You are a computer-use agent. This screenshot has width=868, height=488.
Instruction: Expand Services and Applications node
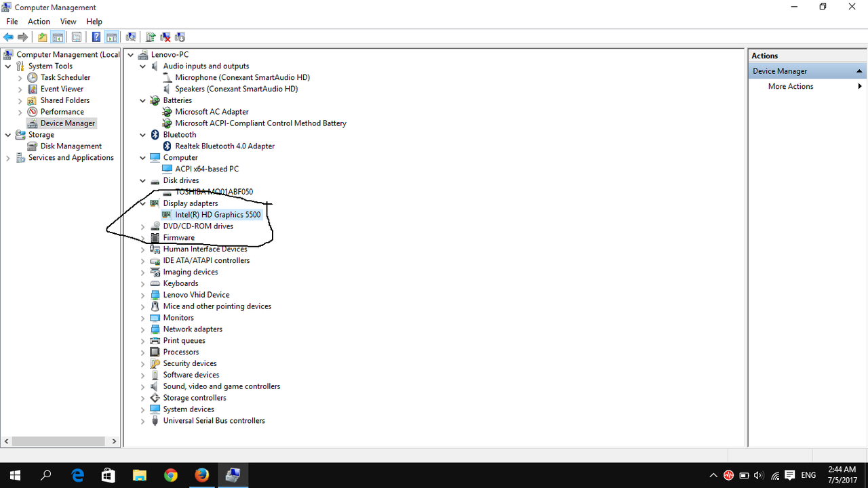point(8,158)
